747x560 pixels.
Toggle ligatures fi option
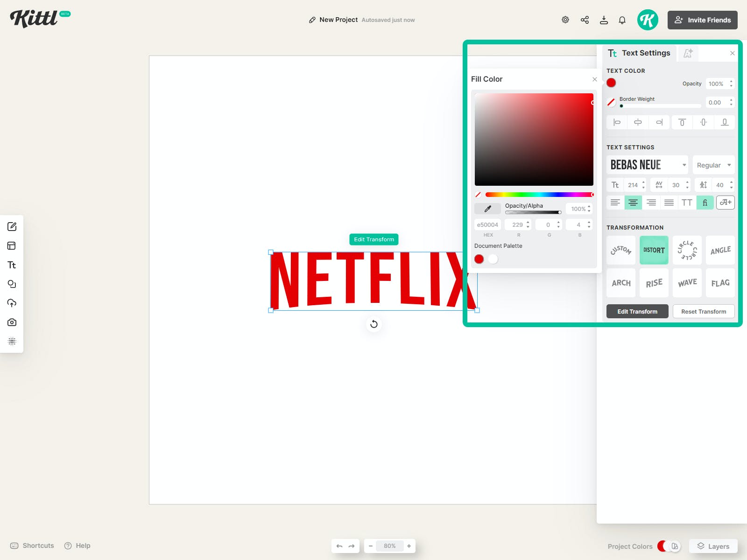705,203
